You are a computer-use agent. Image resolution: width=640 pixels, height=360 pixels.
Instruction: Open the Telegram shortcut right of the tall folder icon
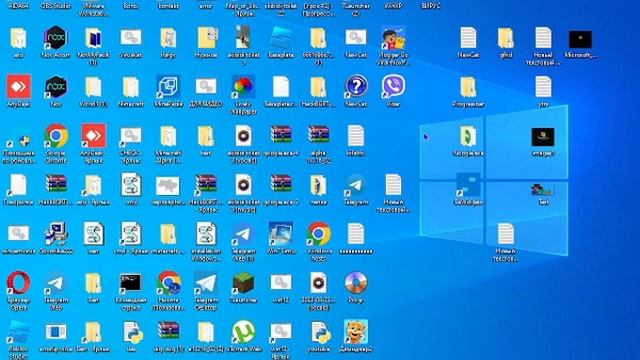(356, 184)
